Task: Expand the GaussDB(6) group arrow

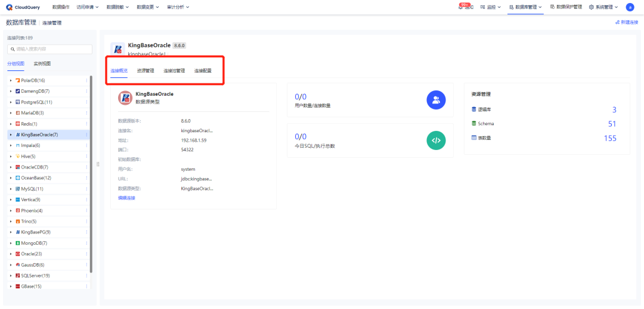Action: pos(11,265)
